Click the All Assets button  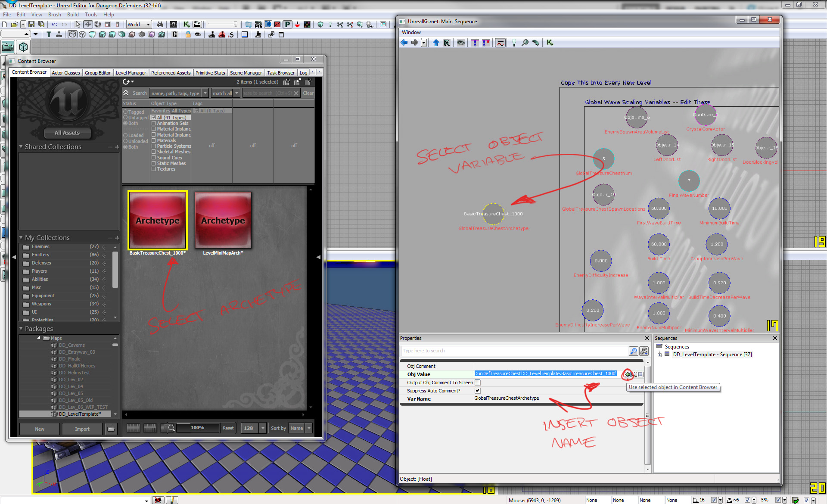67,133
